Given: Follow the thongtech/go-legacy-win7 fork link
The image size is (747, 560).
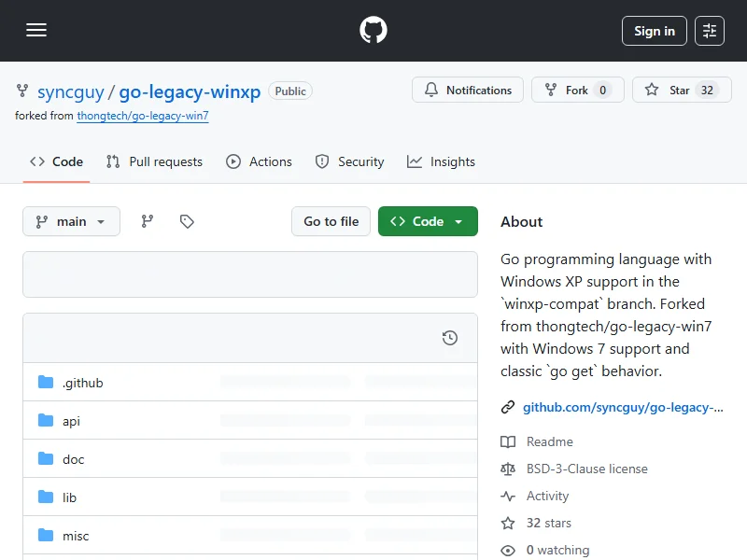Looking at the screenshot, I should (143, 116).
